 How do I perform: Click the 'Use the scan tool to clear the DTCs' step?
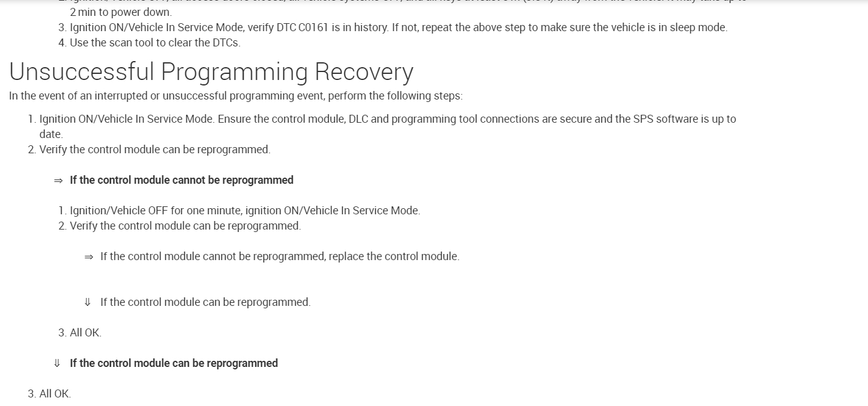155,43
